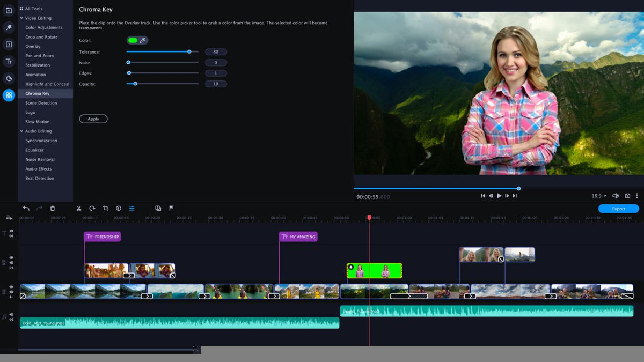Select Crop and Rotate tool
Viewport: 644px width, 362px height.
[x=41, y=37]
